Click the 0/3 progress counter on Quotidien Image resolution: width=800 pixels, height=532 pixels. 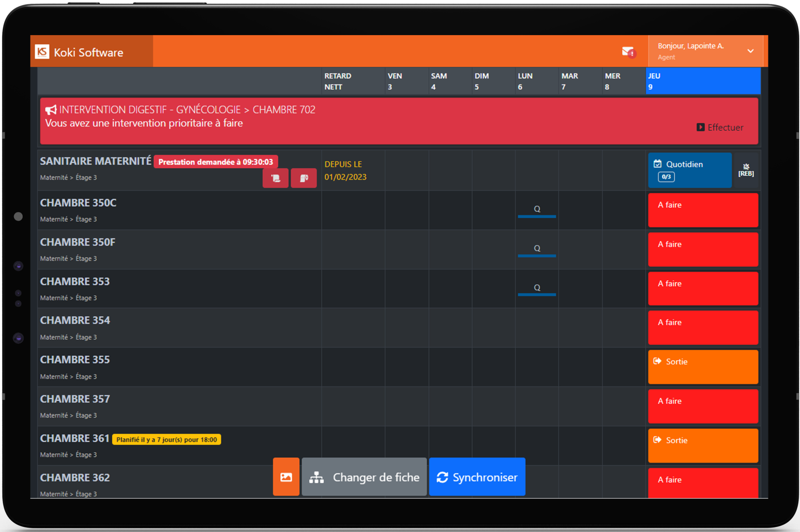666,177
